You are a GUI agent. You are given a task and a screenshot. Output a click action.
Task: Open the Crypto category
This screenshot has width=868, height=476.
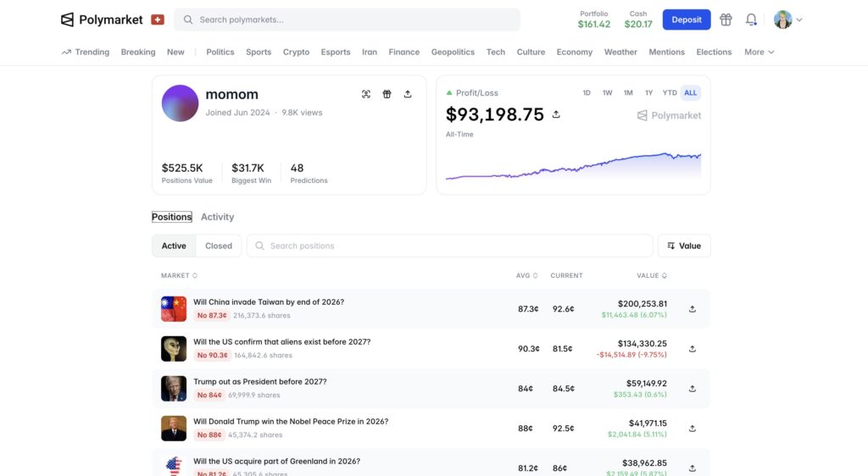point(296,52)
